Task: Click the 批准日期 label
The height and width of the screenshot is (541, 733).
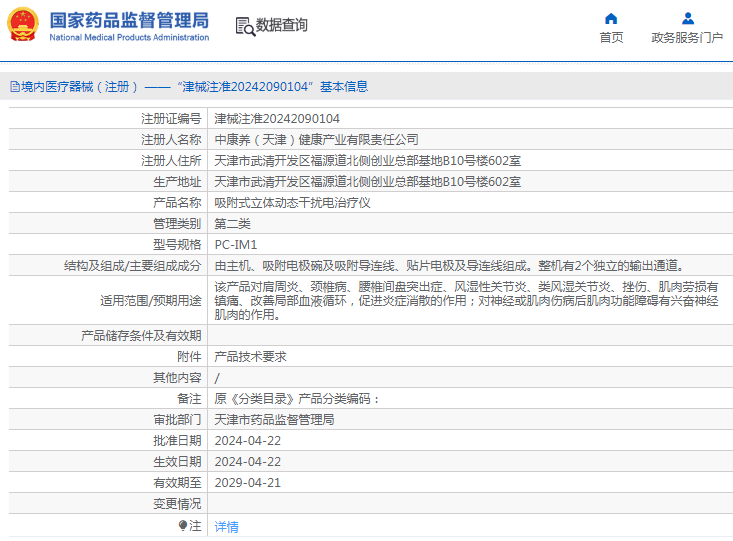Action: coord(177,441)
